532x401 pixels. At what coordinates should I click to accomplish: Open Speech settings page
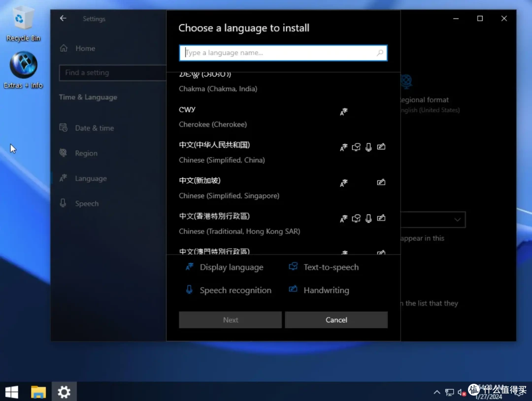(87, 203)
